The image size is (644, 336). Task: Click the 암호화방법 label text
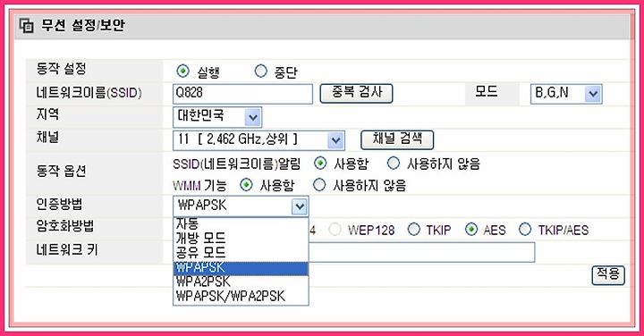point(65,226)
